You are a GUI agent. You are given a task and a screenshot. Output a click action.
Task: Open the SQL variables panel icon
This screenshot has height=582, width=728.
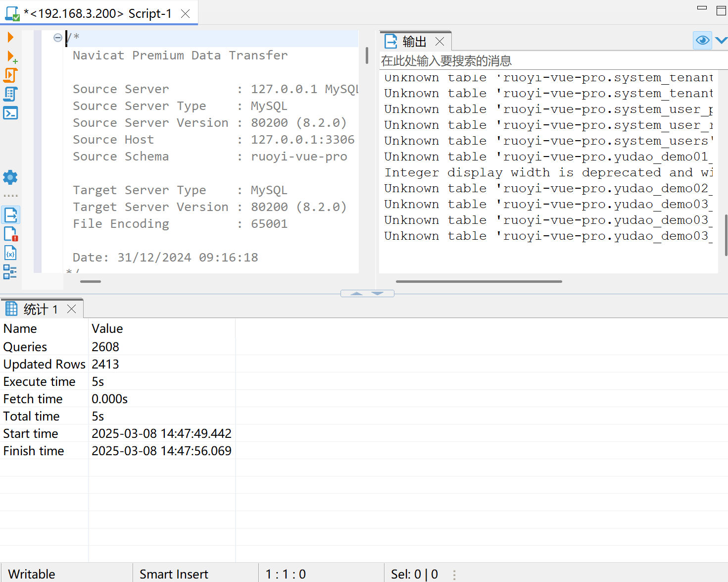[x=10, y=253]
